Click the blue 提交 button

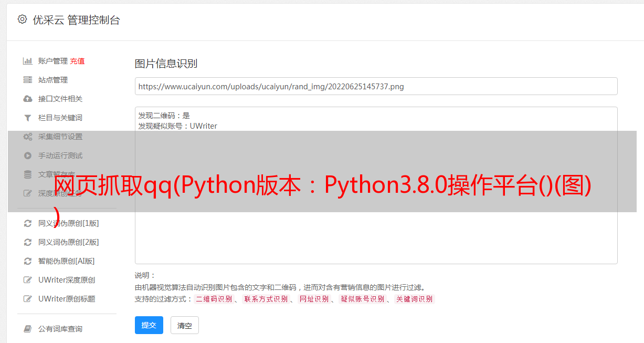click(149, 325)
